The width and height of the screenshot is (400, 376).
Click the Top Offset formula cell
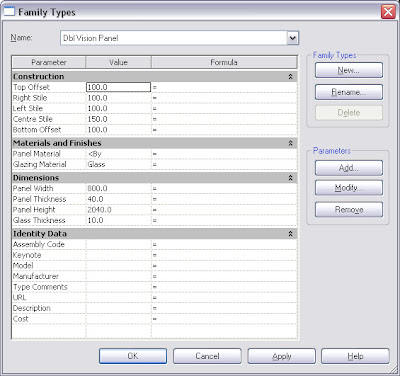pos(224,87)
